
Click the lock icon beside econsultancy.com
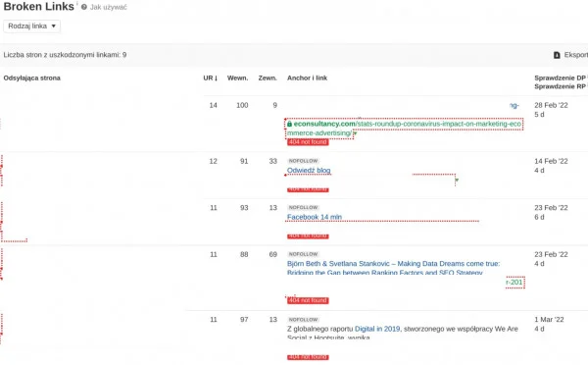click(289, 124)
